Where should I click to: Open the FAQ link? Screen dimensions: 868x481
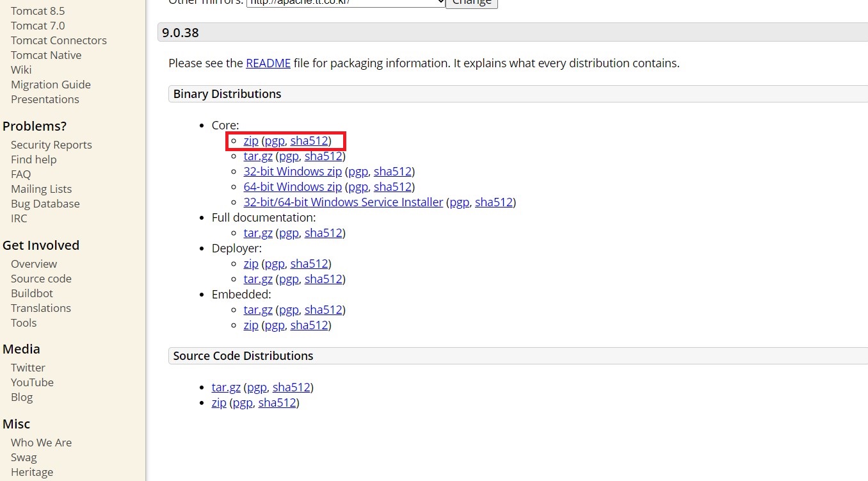[20, 174]
